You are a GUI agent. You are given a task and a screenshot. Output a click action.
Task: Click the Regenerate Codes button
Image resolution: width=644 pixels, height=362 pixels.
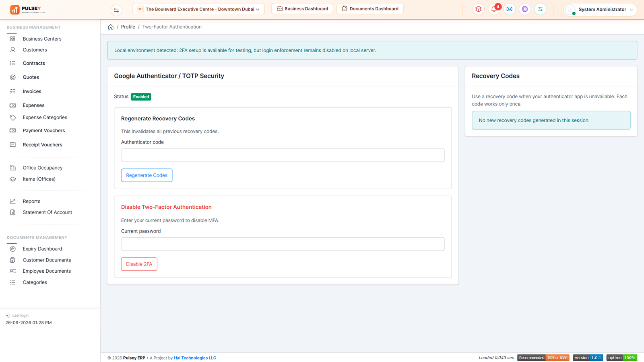click(147, 175)
